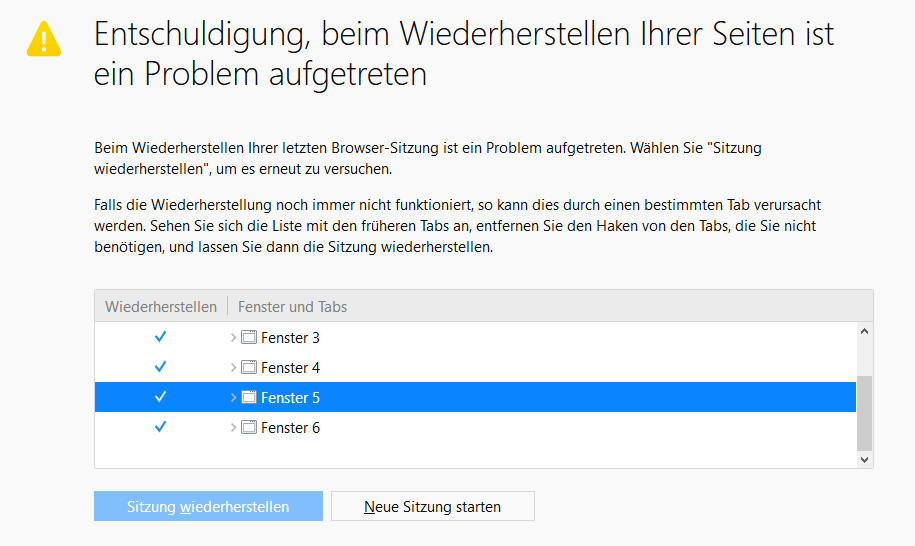Image resolution: width=915 pixels, height=546 pixels.
Task: Expand the Fenster 6 chevron
Action: pos(234,428)
